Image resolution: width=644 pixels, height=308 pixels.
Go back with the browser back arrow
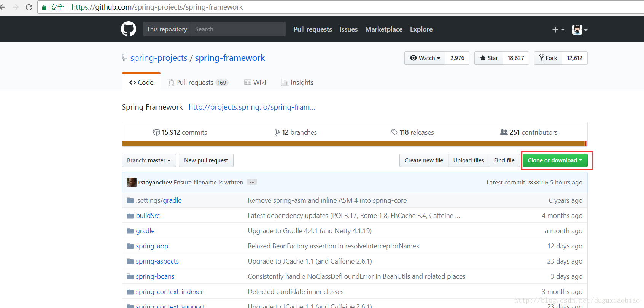[x=3, y=7]
